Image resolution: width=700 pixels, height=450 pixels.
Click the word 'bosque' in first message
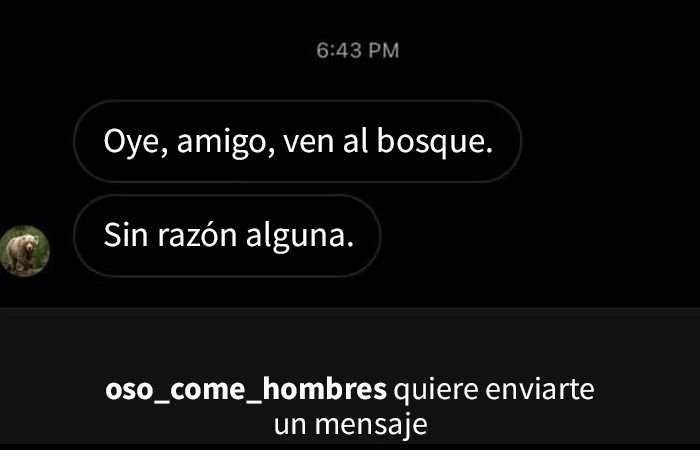click(x=431, y=142)
